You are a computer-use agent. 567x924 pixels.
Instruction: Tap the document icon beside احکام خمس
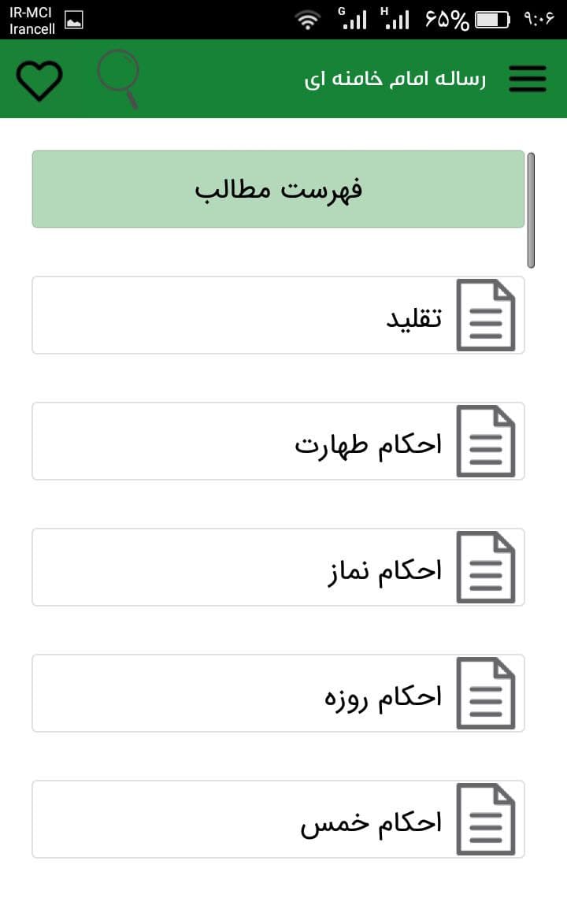pos(486,819)
